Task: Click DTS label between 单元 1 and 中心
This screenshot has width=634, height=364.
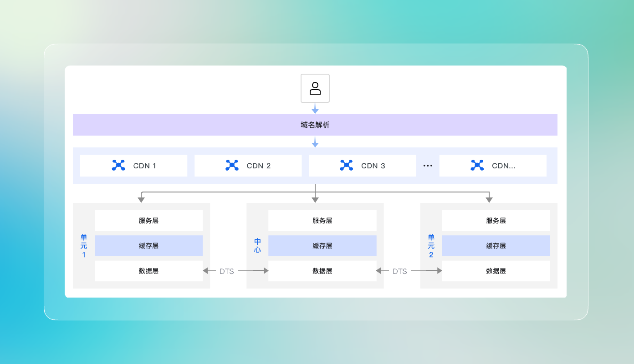Action: tap(226, 271)
